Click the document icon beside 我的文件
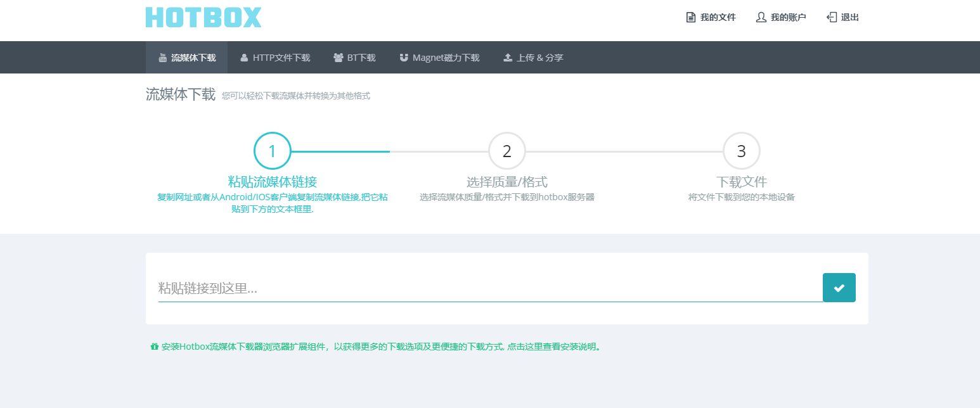This screenshot has height=408, width=980. (691, 18)
